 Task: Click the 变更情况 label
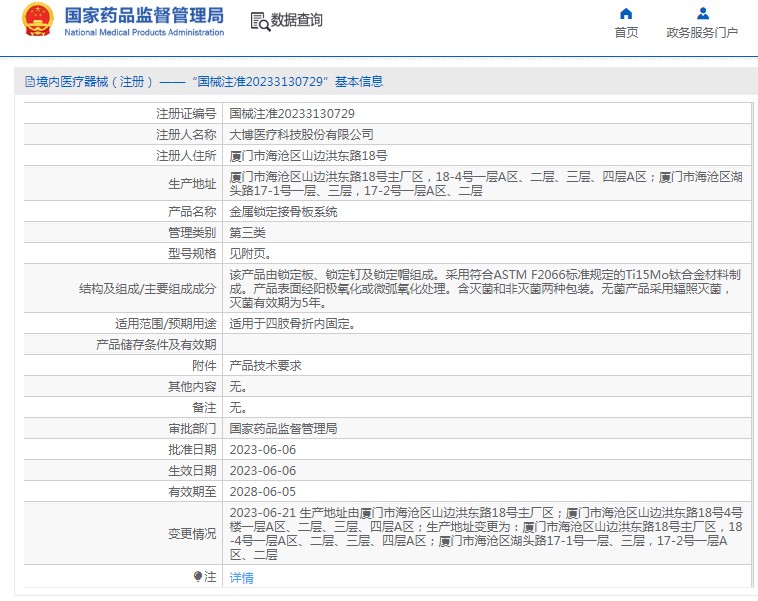(x=192, y=534)
